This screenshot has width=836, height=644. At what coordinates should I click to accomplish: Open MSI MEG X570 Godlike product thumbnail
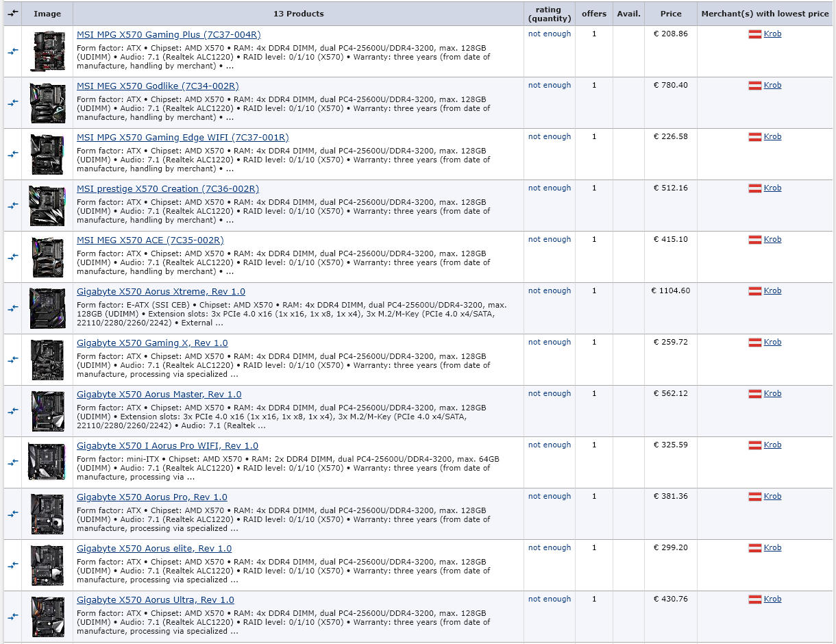pos(47,103)
